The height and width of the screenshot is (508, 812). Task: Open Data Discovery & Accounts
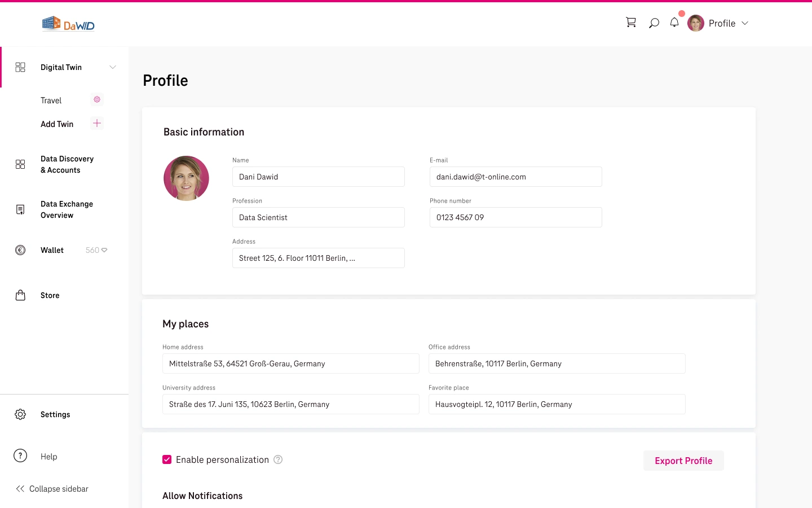coord(67,164)
